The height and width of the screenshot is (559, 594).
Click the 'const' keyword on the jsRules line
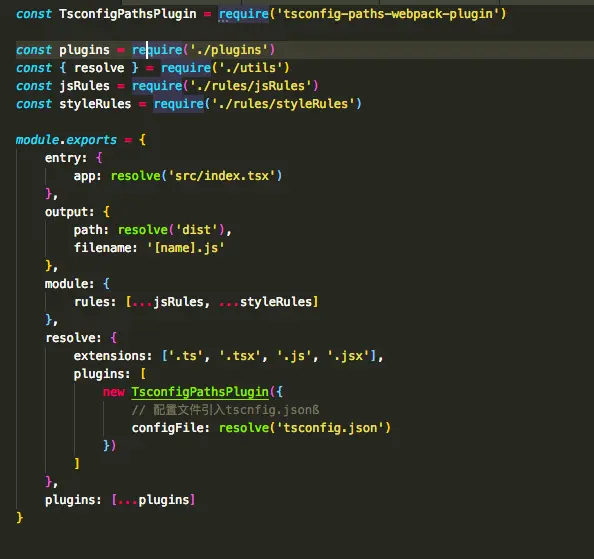coord(34,86)
